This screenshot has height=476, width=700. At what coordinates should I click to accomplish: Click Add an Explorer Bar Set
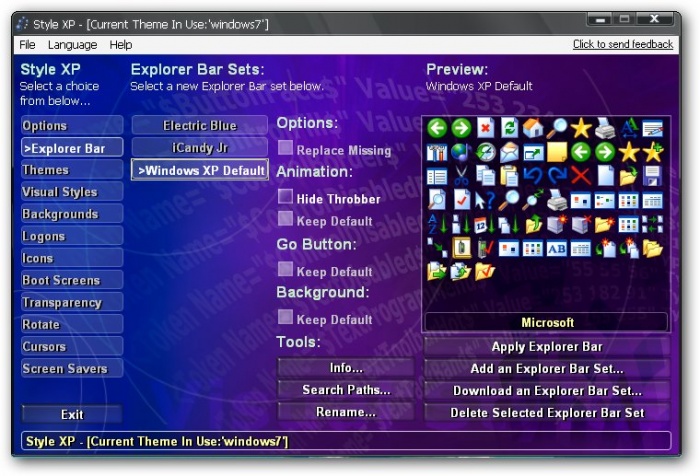547,368
